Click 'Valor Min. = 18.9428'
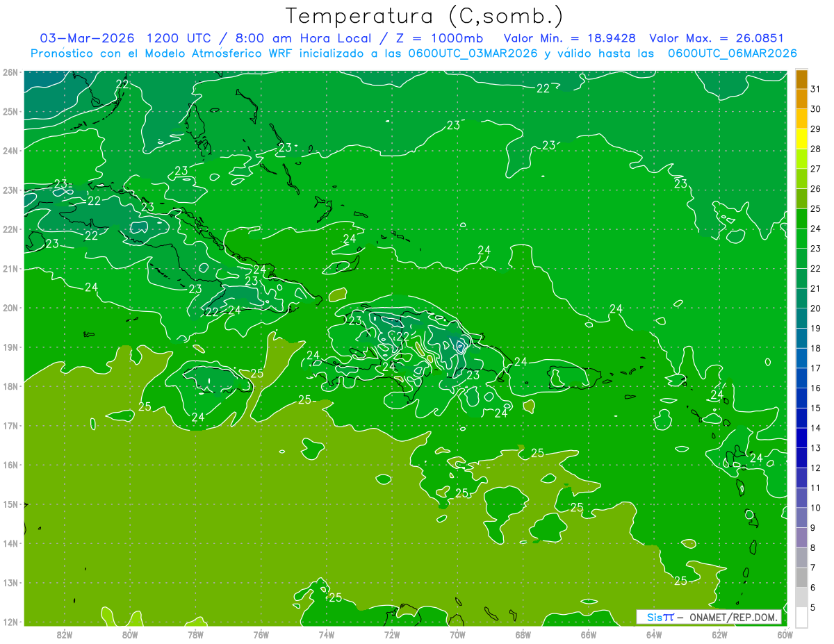834x644 pixels. [569, 38]
